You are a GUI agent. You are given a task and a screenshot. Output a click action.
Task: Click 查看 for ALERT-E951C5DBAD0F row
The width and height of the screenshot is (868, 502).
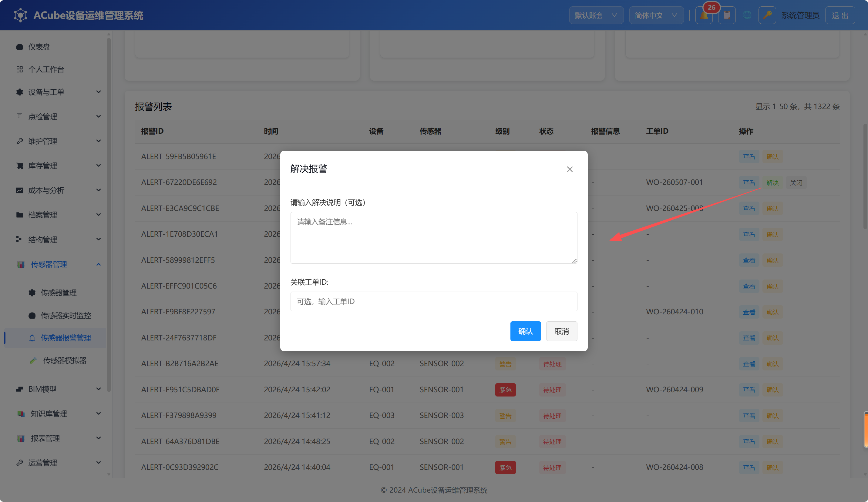click(749, 390)
